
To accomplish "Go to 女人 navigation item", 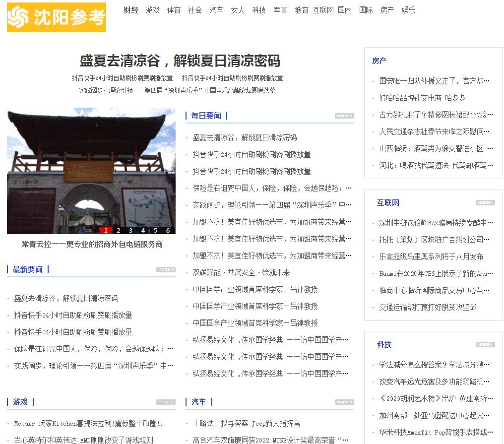I will tap(238, 10).
